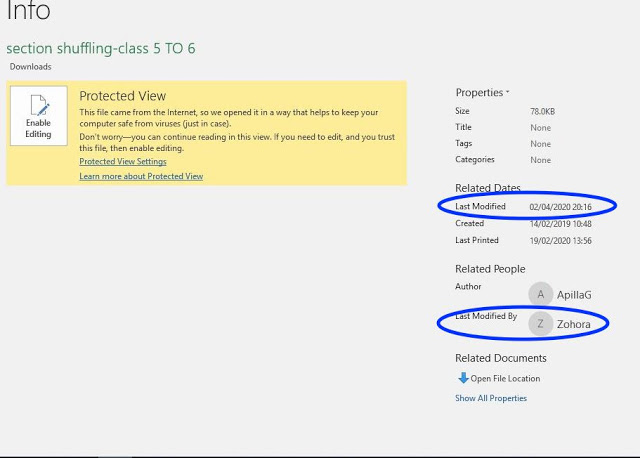Select the name Zohora
This screenshot has height=458, width=640.
[573, 324]
